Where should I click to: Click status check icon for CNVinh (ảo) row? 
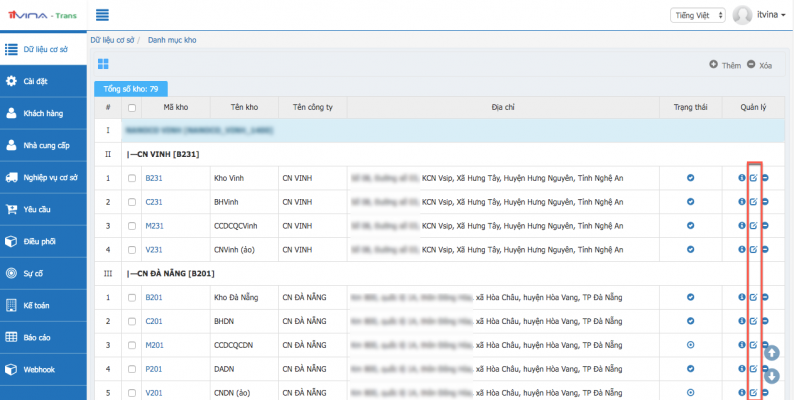click(690, 250)
